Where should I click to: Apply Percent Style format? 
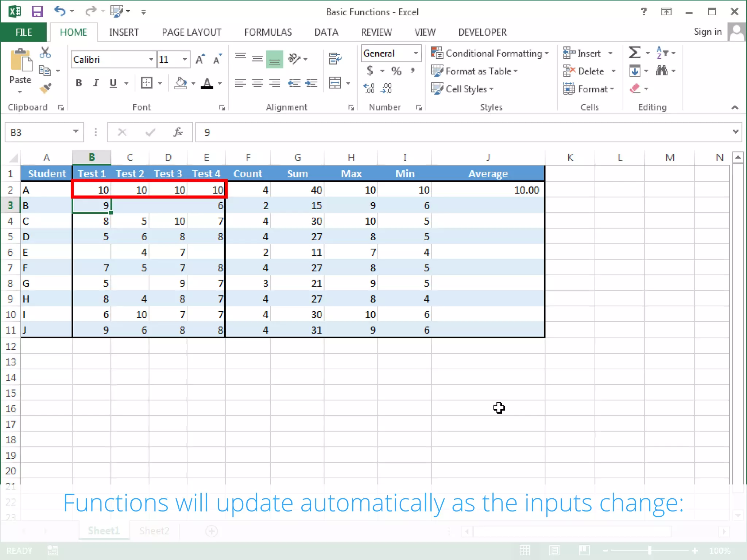click(x=396, y=71)
